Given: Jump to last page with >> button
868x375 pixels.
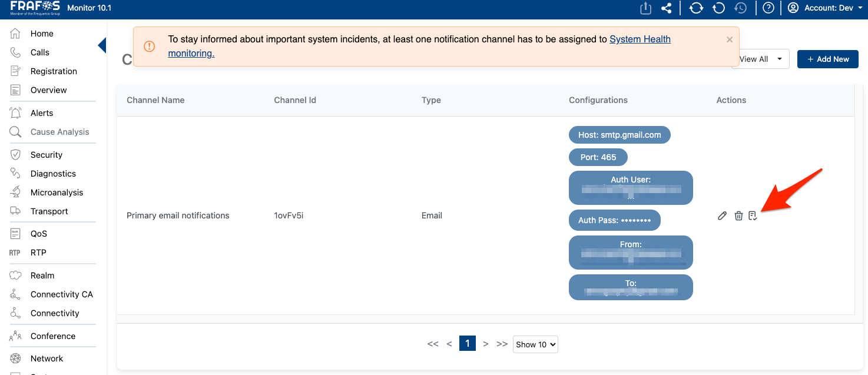Looking at the screenshot, I should pyautogui.click(x=502, y=344).
